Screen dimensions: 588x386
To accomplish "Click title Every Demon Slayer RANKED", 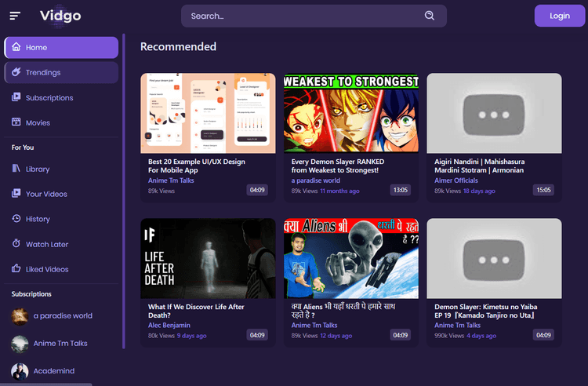I will [x=337, y=166].
